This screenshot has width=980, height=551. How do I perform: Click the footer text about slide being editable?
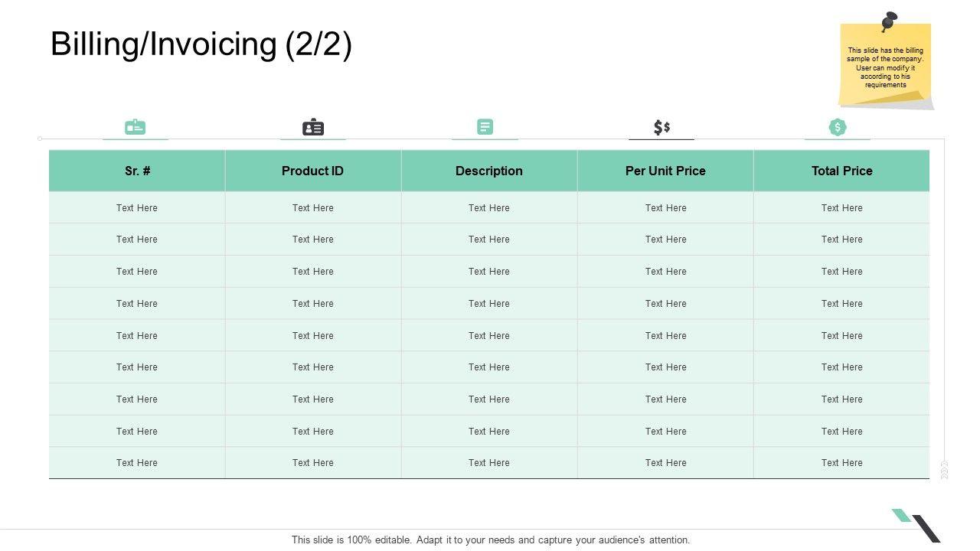pyautogui.click(x=491, y=540)
